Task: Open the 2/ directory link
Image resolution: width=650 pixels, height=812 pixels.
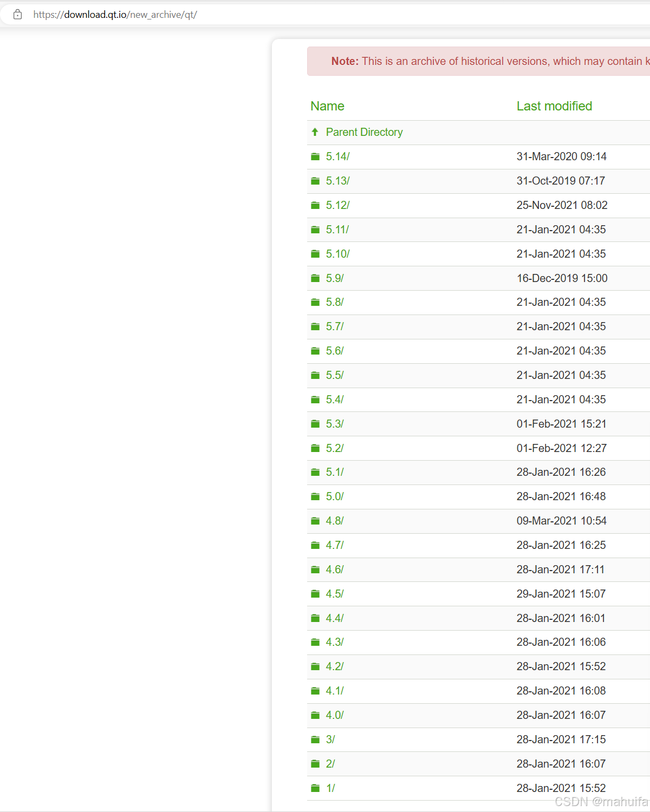Action: [330, 764]
